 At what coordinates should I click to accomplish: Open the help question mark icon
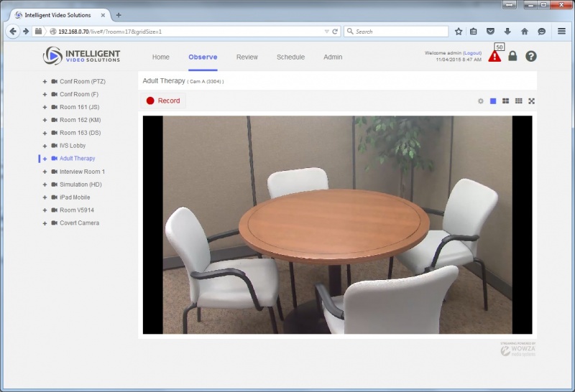[x=531, y=56]
